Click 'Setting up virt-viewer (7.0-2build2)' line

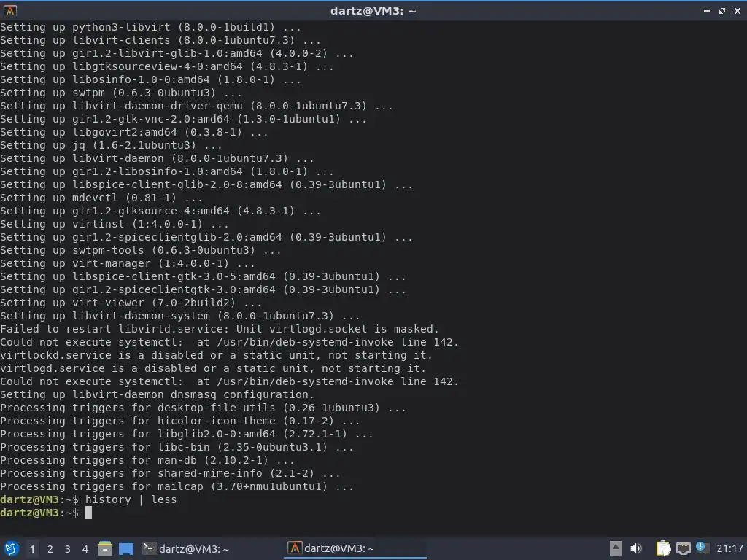click(x=131, y=303)
